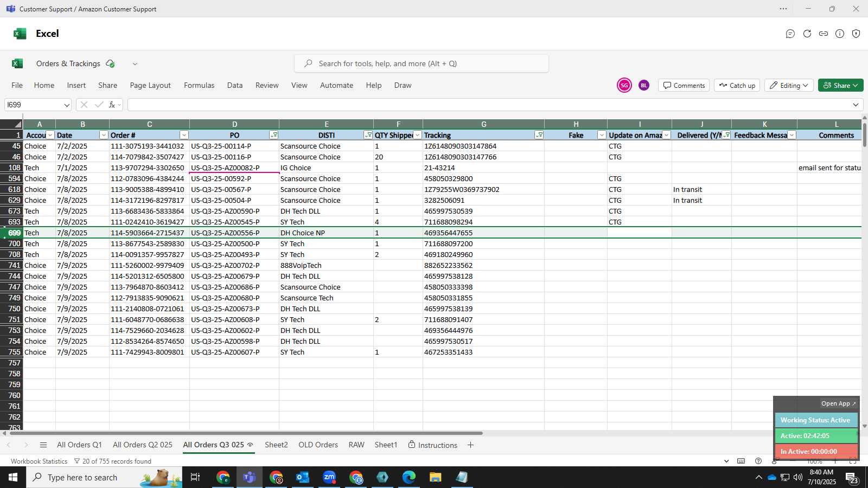Open the Formulas ribbon tab
Image resolution: width=868 pixels, height=488 pixels.
tap(199, 85)
